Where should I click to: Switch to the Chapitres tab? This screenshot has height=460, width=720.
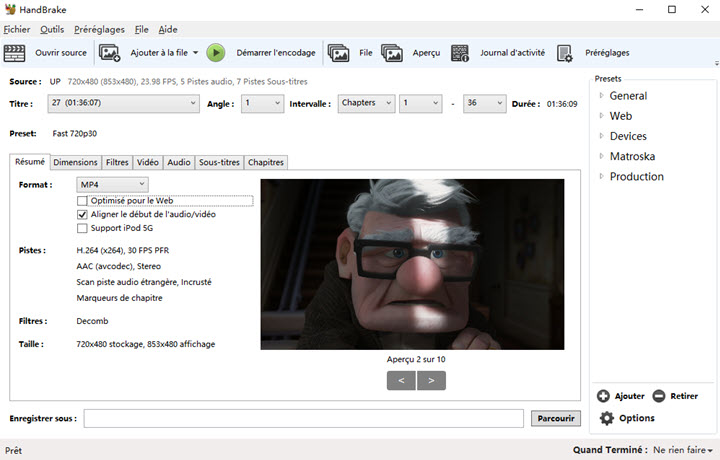(x=266, y=163)
